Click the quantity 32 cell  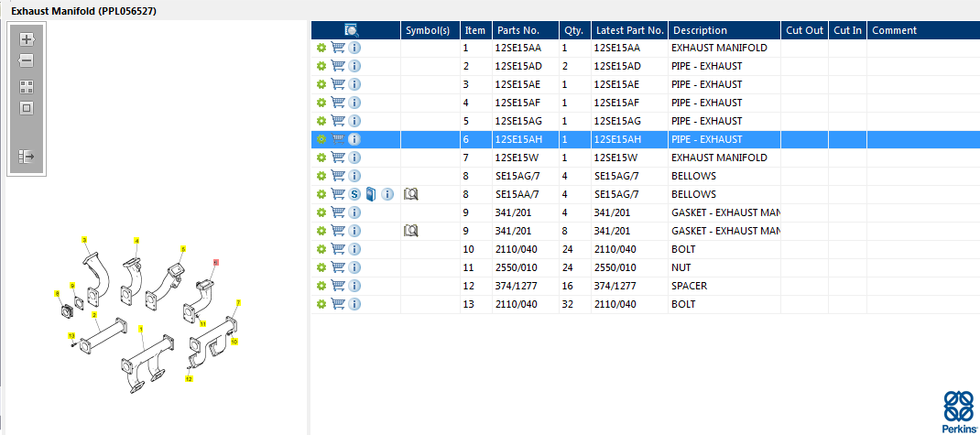[x=575, y=304]
